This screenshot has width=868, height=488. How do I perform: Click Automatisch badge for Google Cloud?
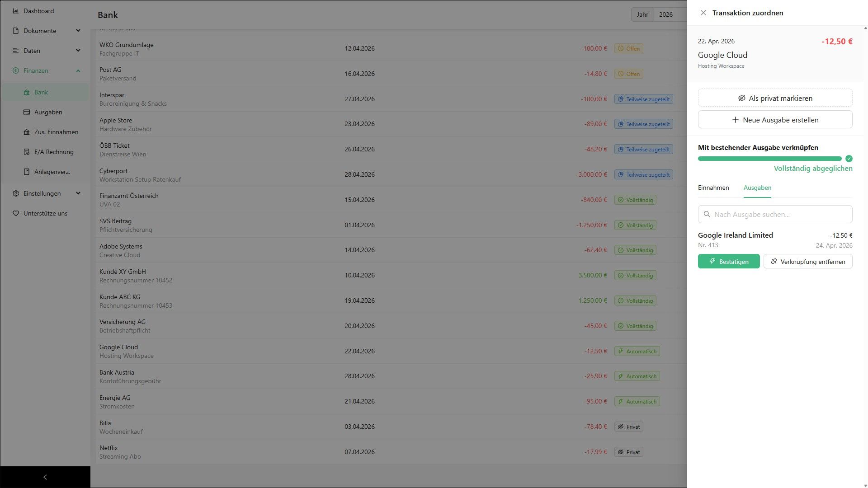click(x=637, y=351)
